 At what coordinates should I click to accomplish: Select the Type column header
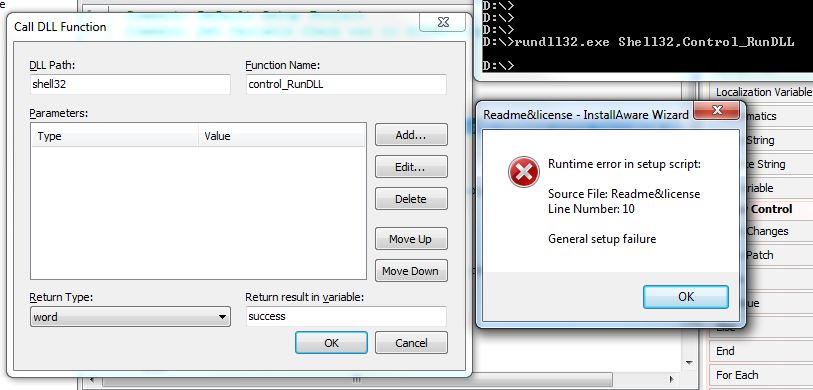(115, 136)
